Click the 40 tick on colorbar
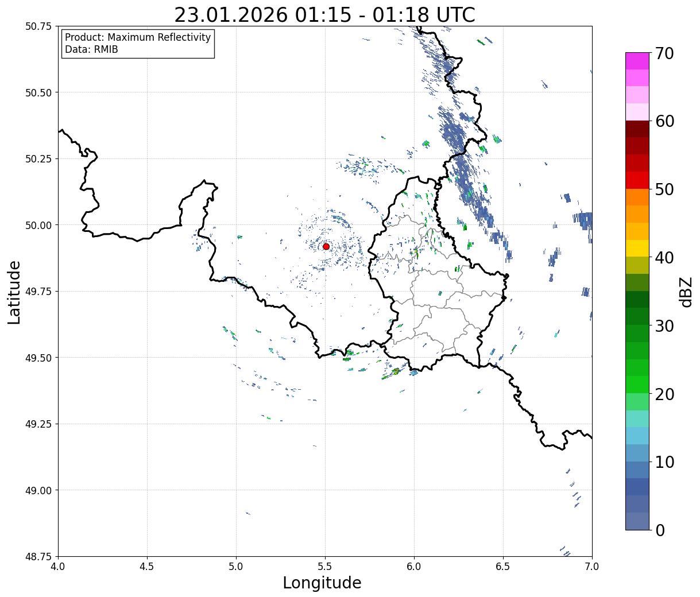This screenshot has height=597, width=700. pos(664,258)
